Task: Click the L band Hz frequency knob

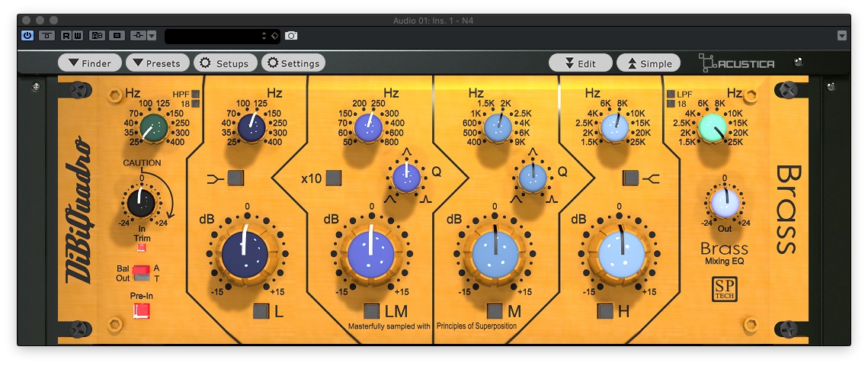Action: [x=252, y=127]
